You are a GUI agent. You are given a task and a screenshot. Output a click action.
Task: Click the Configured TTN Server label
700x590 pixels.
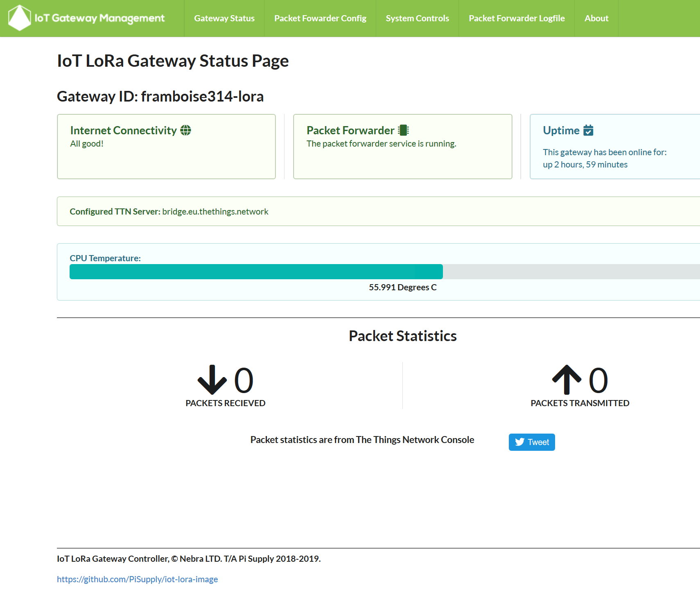(115, 212)
